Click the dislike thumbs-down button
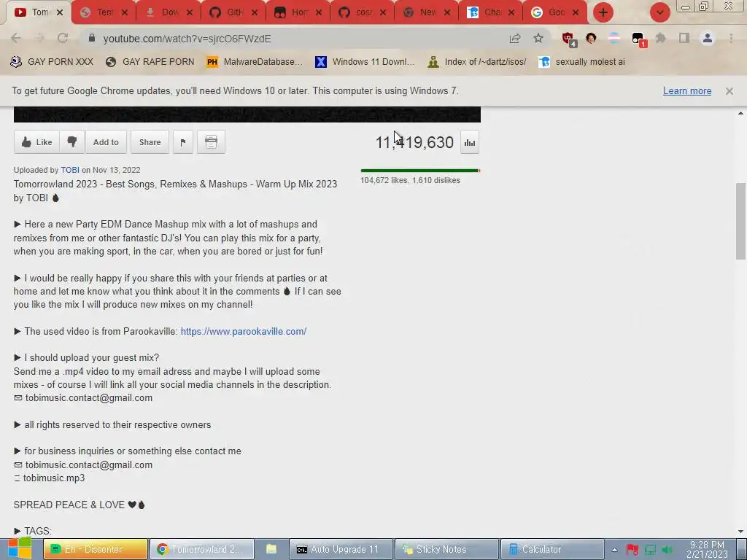 click(x=72, y=142)
